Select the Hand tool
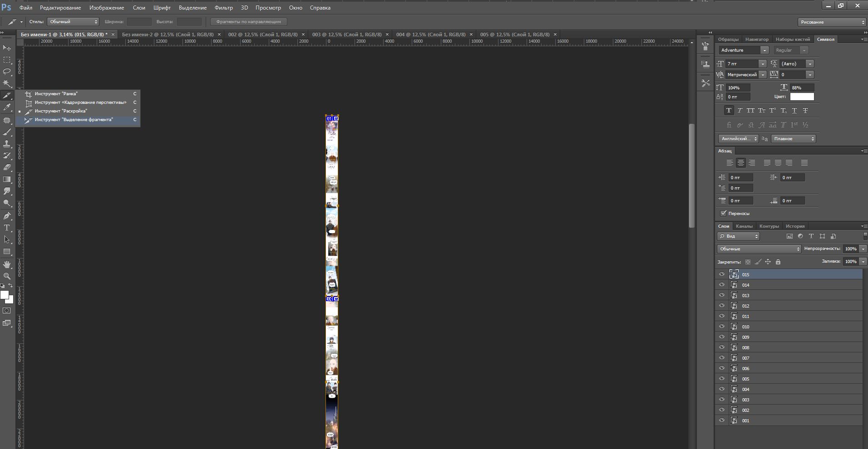 tap(7, 264)
